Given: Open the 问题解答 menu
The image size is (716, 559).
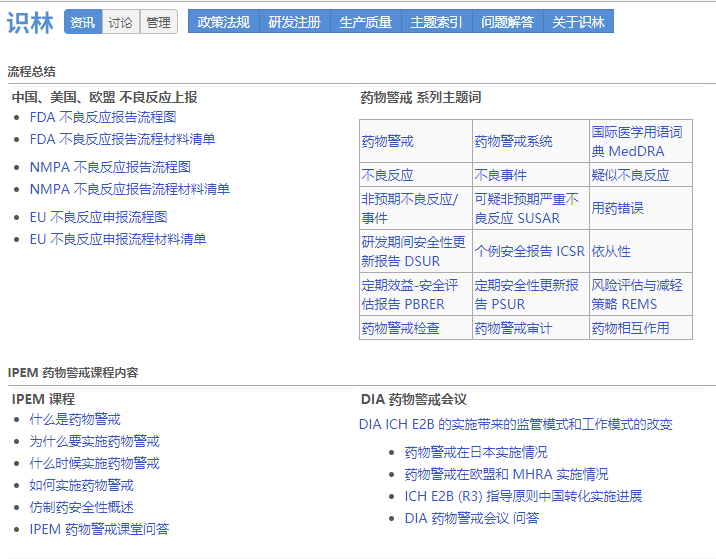Looking at the screenshot, I should click(x=507, y=22).
